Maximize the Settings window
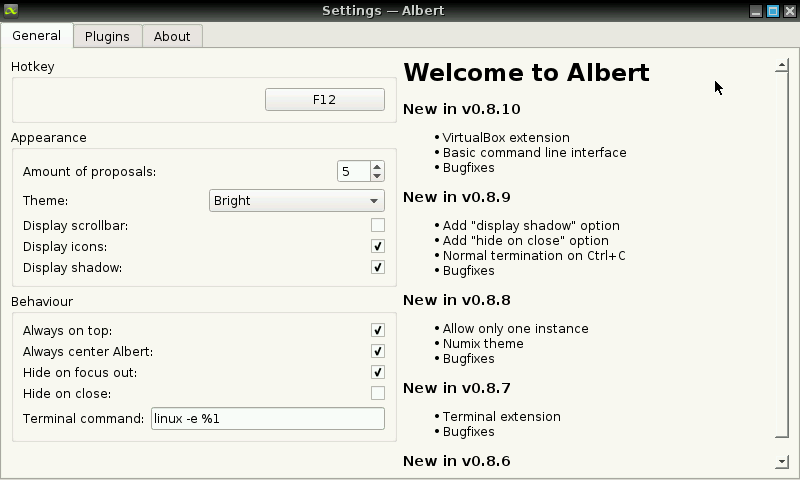This screenshot has height=480, width=800. (x=773, y=11)
